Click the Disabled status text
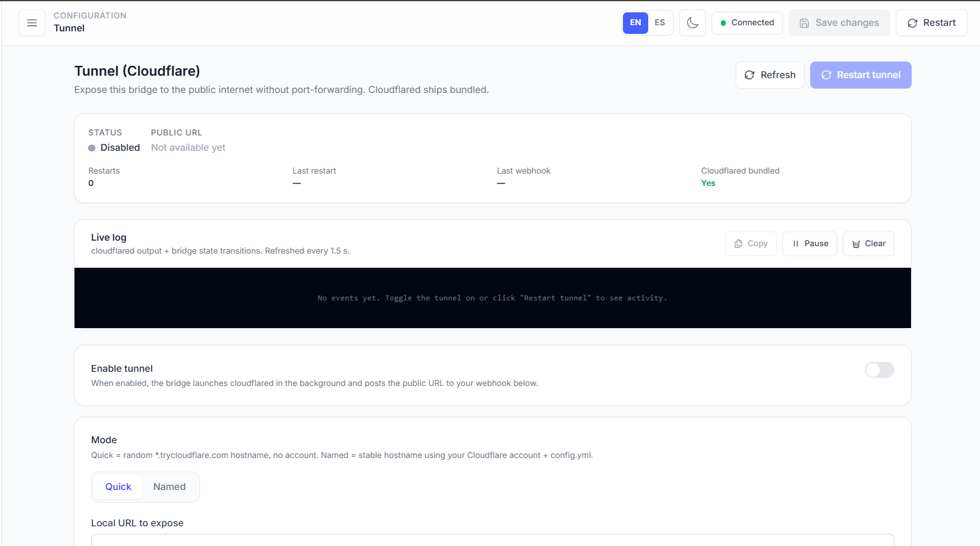The width and height of the screenshot is (980, 546). [x=120, y=148]
